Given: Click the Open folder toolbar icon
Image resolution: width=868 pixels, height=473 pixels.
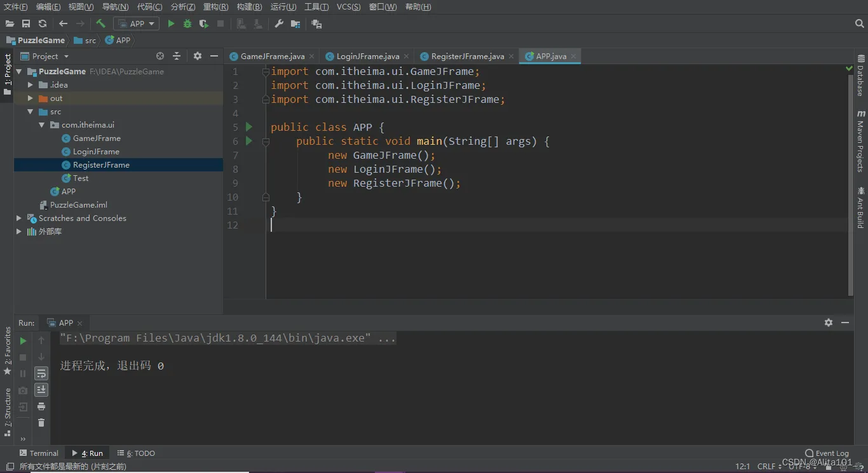Looking at the screenshot, I should point(10,23).
